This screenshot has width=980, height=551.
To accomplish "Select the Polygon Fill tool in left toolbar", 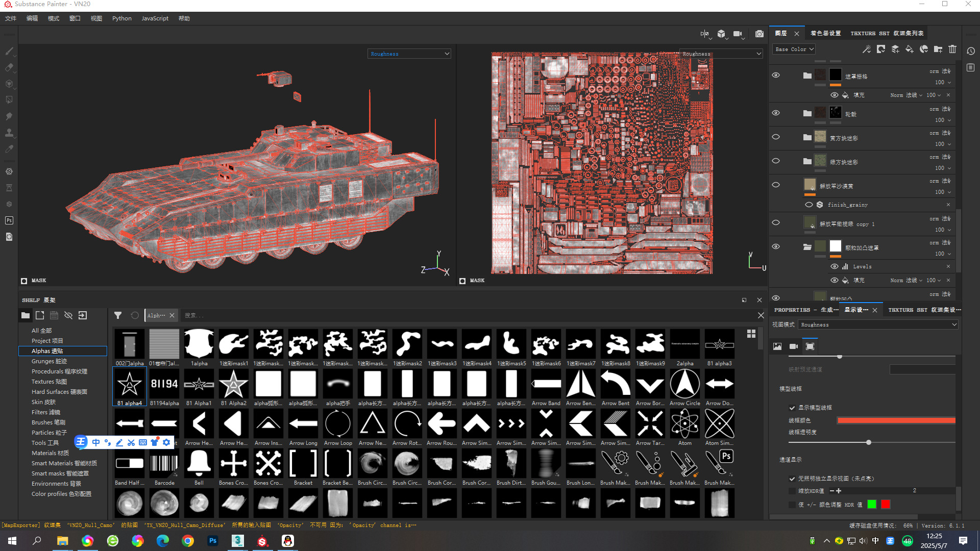I will (9, 100).
